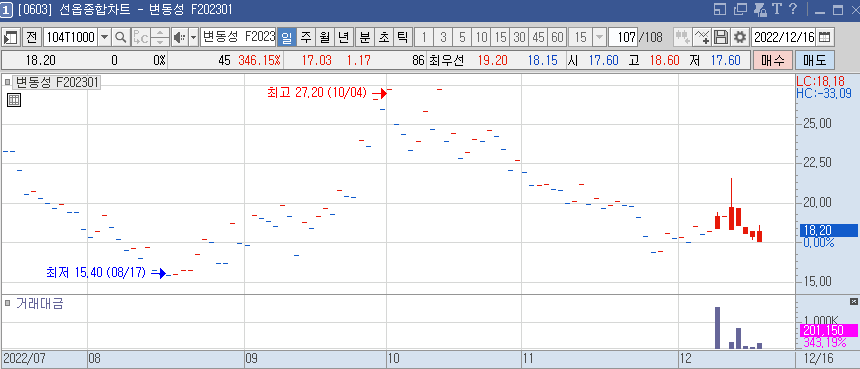The width and height of the screenshot is (860, 369).
Task: Toggle the left side panel icon
Action: pos(11,37)
